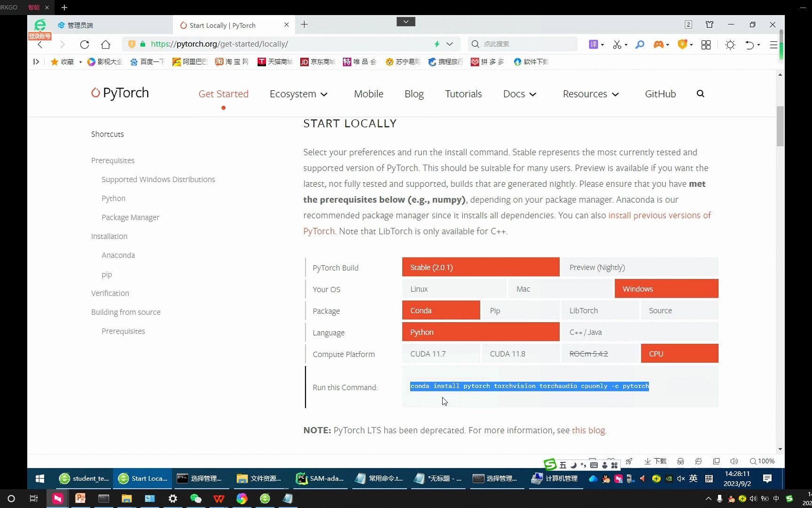Click the status bar sound icon

click(x=734, y=461)
